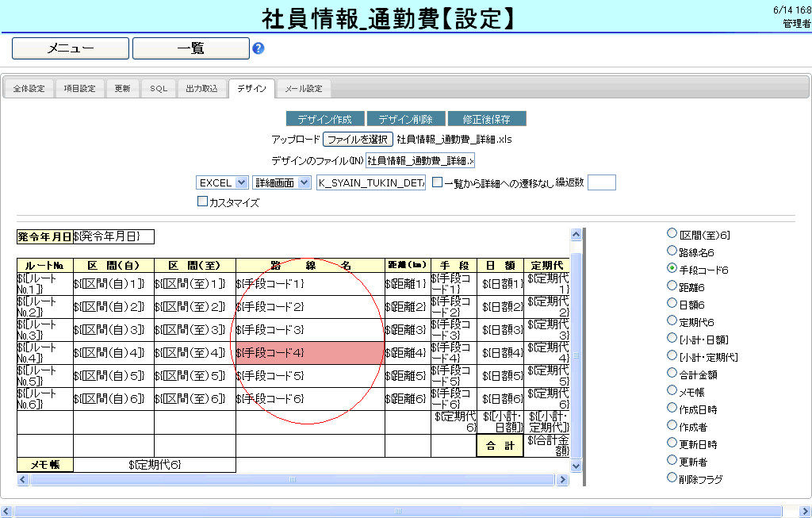Click the 繰返数 input field

pyautogui.click(x=601, y=182)
